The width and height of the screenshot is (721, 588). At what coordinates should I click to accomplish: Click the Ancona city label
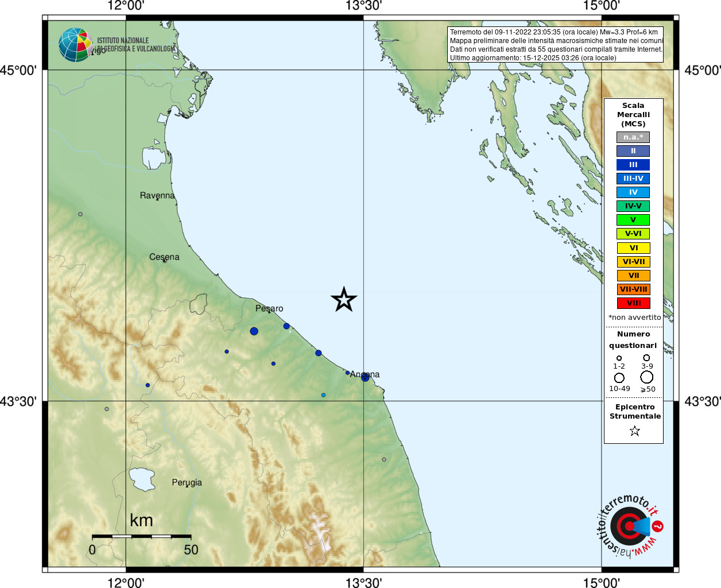(365, 374)
